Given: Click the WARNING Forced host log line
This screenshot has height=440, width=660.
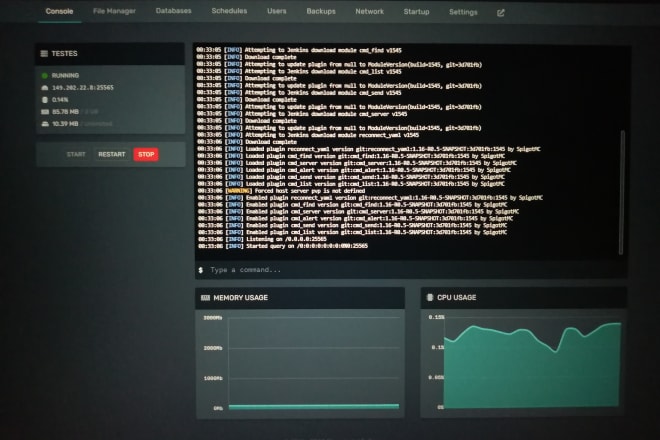Looking at the screenshot, I should (281, 191).
